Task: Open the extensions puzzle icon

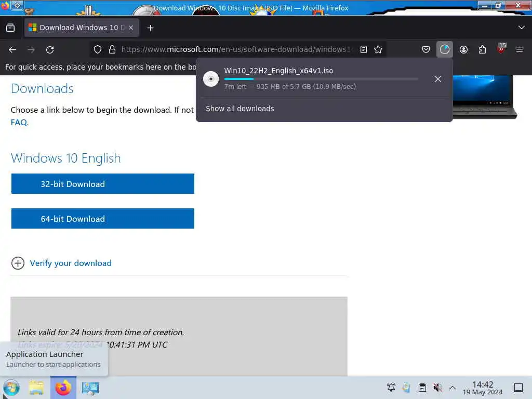Action: point(482,49)
